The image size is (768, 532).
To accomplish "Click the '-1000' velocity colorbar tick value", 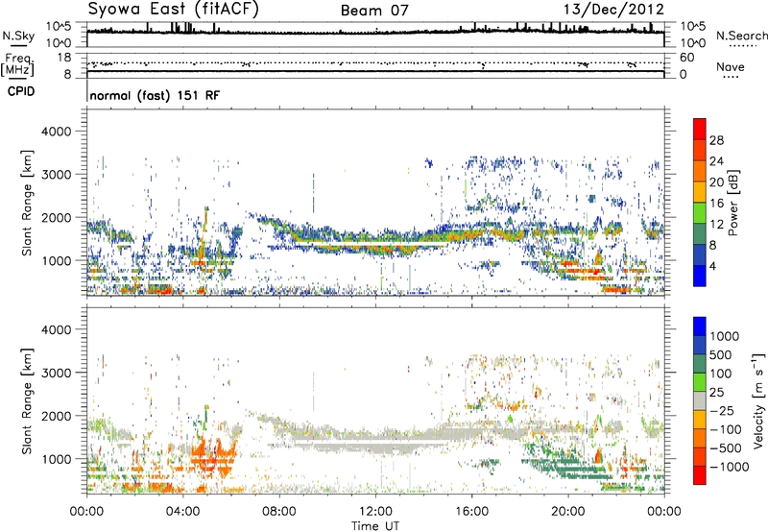I will 729,467.
